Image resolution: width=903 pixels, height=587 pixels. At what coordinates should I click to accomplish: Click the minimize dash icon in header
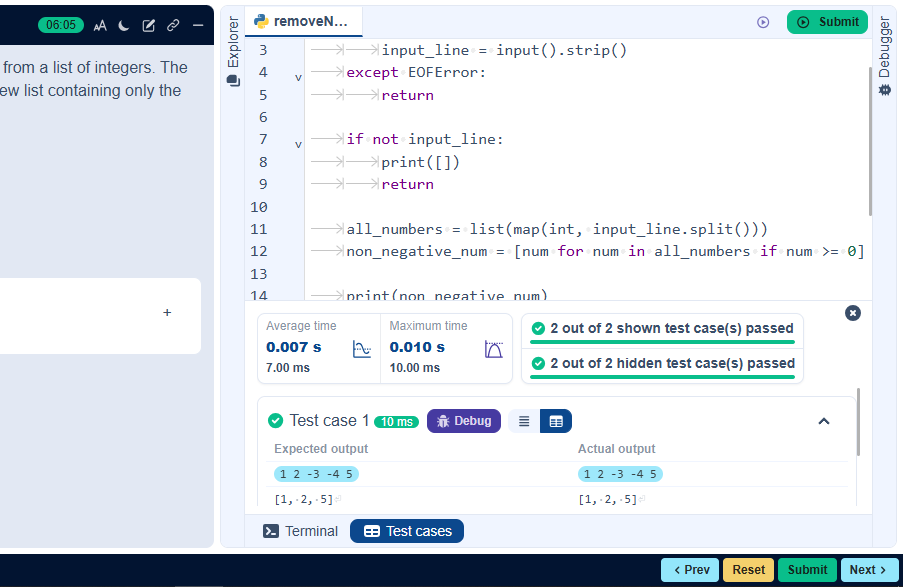[x=198, y=25]
